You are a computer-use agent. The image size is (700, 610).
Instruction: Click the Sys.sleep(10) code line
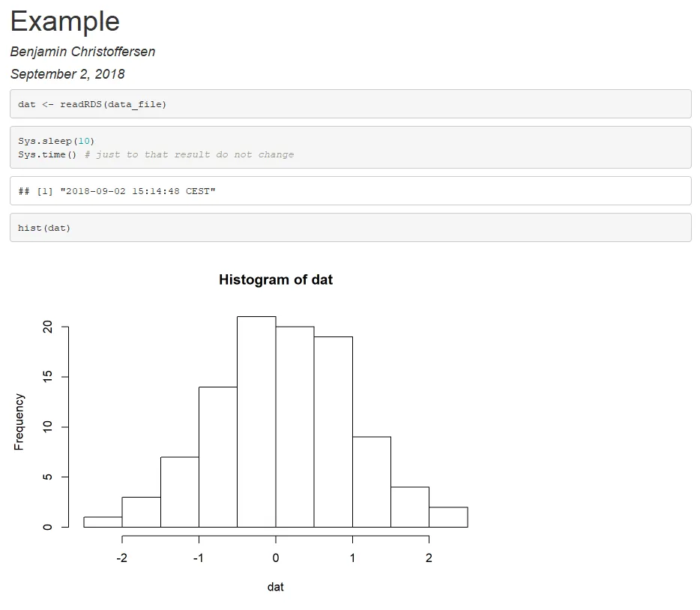(x=56, y=141)
